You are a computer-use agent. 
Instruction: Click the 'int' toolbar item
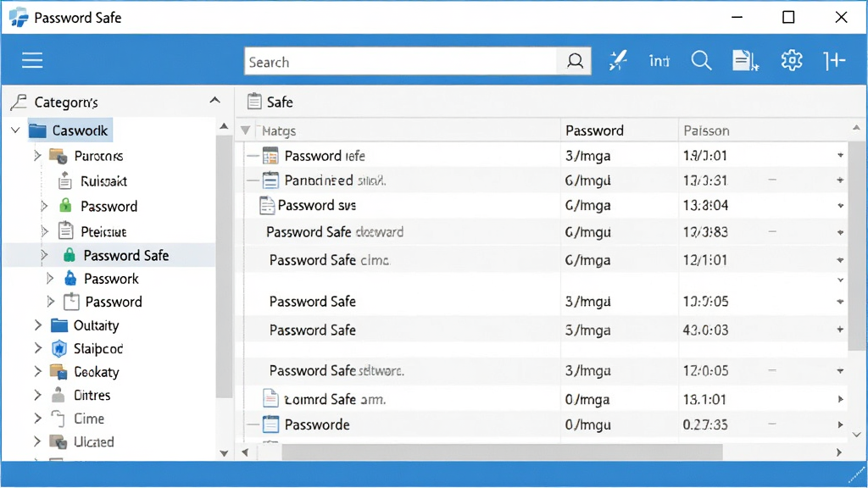pos(659,61)
